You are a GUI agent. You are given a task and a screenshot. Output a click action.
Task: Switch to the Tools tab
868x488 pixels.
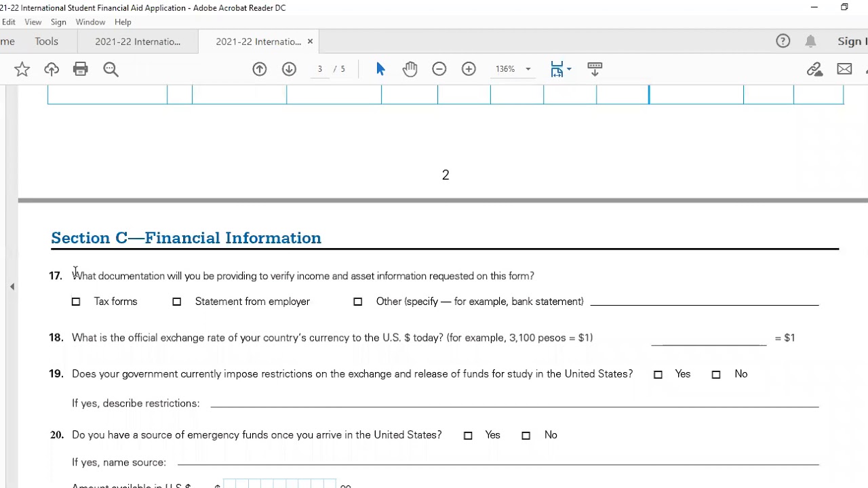coord(47,41)
